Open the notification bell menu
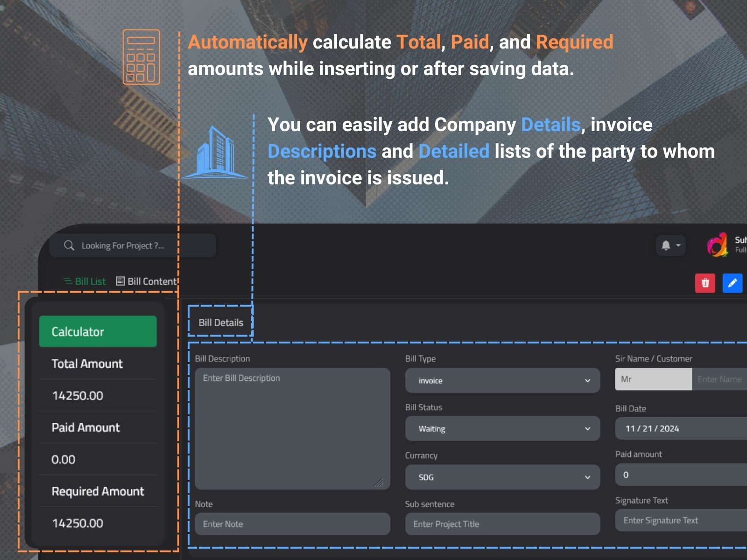Image resolution: width=747 pixels, height=560 pixels. pyautogui.click(x=670, y=245)
